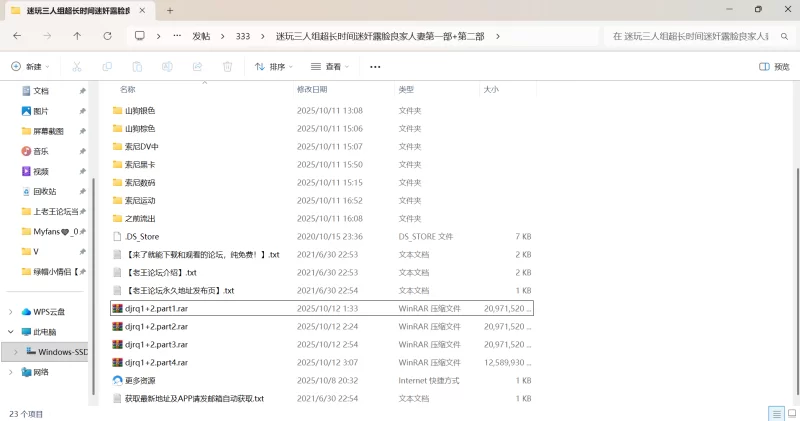
Task: Expand the WPS云盘 tree node
Action: [11, 312]
